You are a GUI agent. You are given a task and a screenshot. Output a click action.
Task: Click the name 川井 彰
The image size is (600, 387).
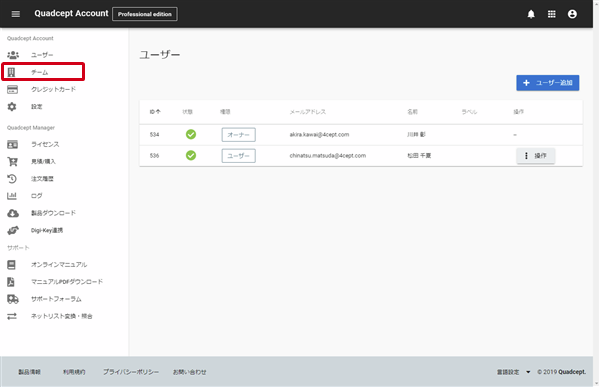416,134
